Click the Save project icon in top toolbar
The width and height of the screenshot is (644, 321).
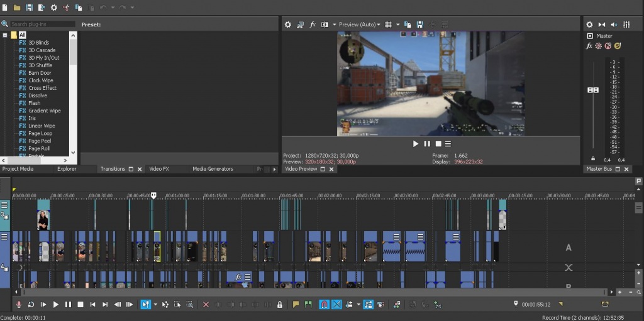coord(30,8)
